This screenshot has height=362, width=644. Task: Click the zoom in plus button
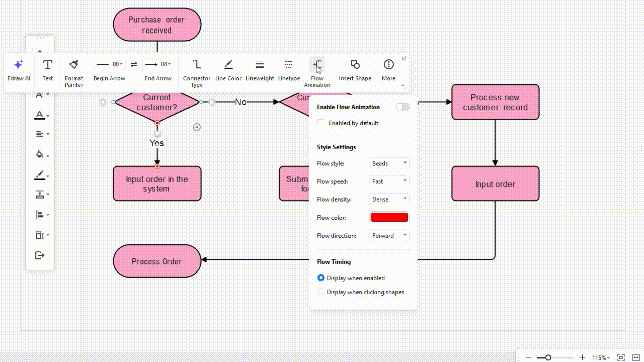(x=582, y=358)
